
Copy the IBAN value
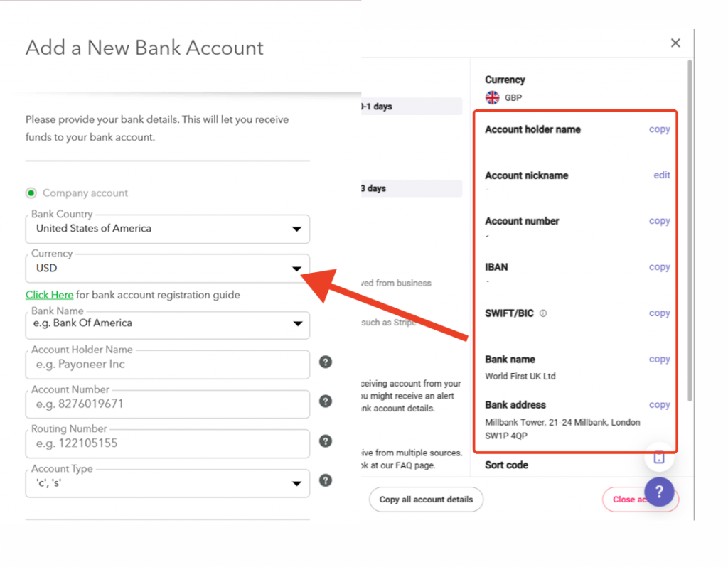(x=659, y=267)
